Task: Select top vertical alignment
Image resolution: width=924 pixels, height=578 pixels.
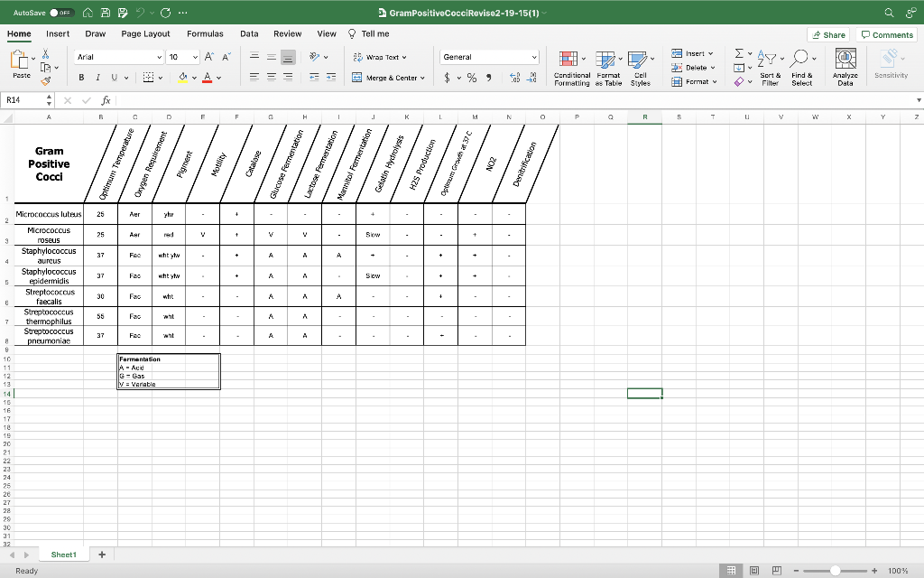Action: tap(254, 57)
